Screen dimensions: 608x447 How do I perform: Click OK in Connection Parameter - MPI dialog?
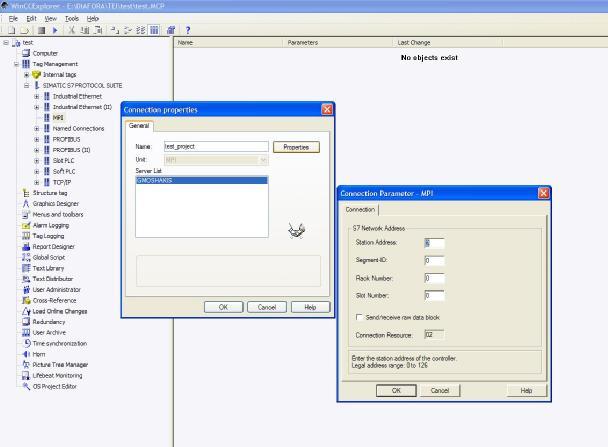(396, 390)
